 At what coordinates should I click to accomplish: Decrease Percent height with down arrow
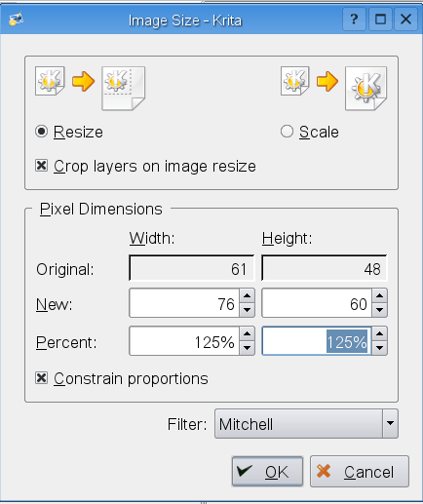(x=379, y=348)
